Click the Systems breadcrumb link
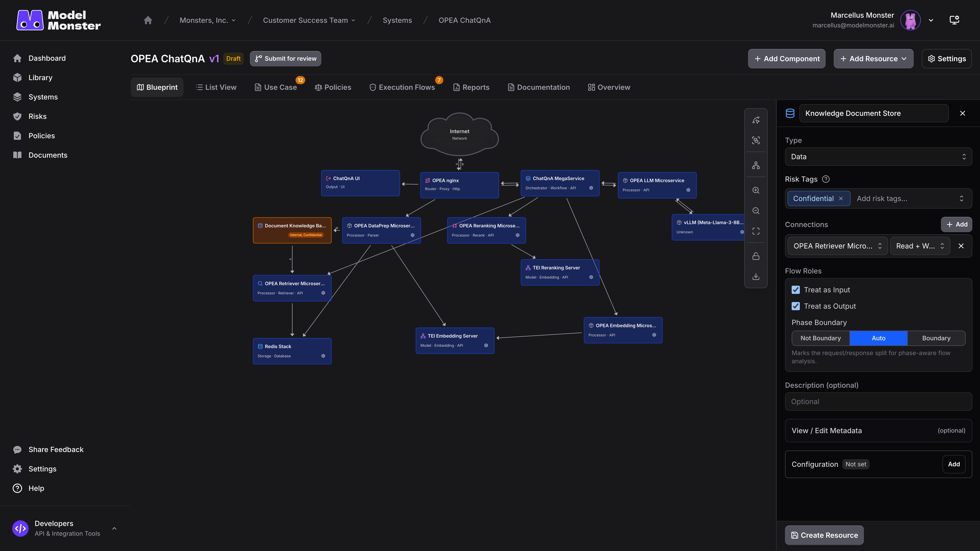The image size is (980, 551). coord(397,20)
